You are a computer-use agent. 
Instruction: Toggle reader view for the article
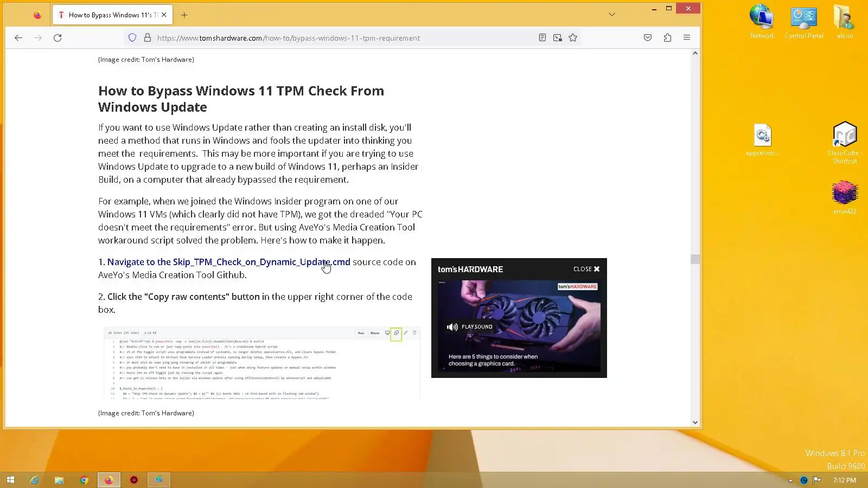pyautogui.click(x=542, y=38)
